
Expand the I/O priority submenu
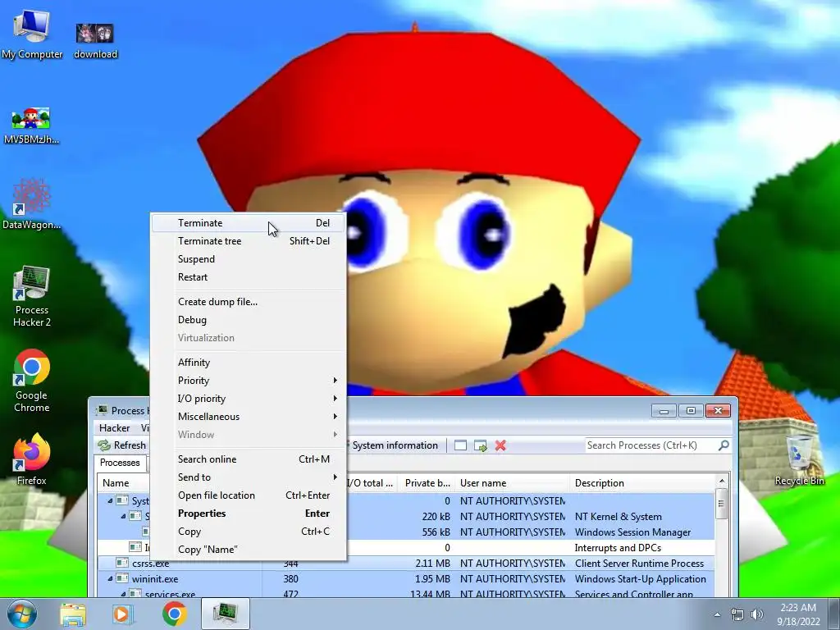pyautogui.click(x=249, y=399)
